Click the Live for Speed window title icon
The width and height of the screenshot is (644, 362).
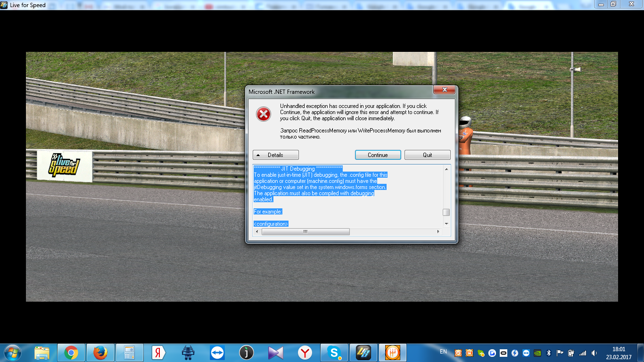point(4,5)
